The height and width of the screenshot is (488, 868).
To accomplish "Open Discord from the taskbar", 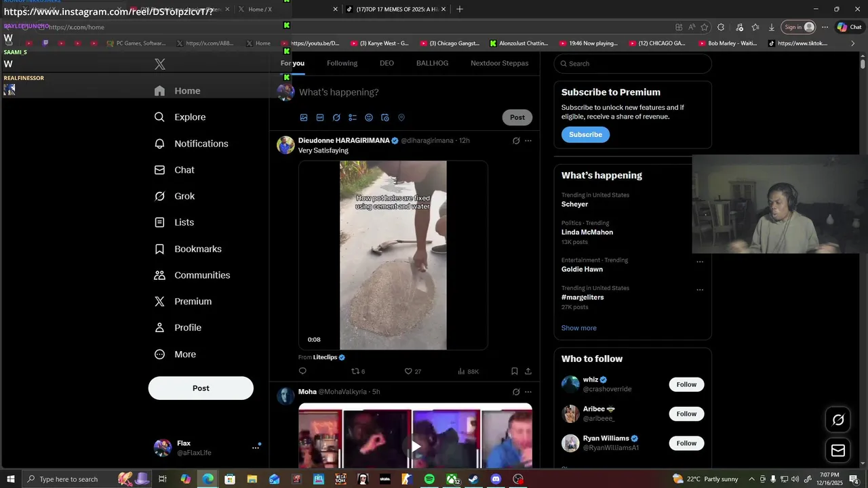I will tap(496, 479).
